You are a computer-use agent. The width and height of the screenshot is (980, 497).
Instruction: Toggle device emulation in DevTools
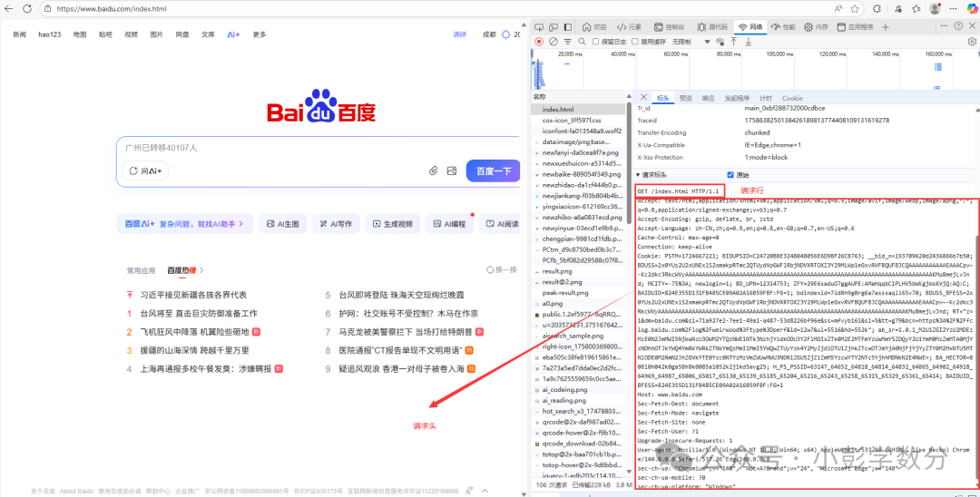pos(554,27)
